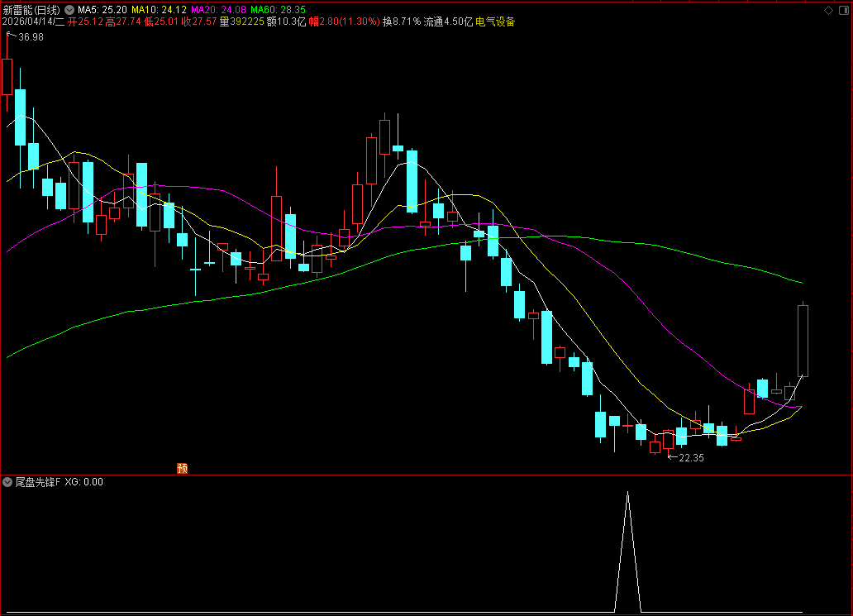853x616 pixels.
Task: Click the 36.98 high price label
Action: click(x=31, y=37)
